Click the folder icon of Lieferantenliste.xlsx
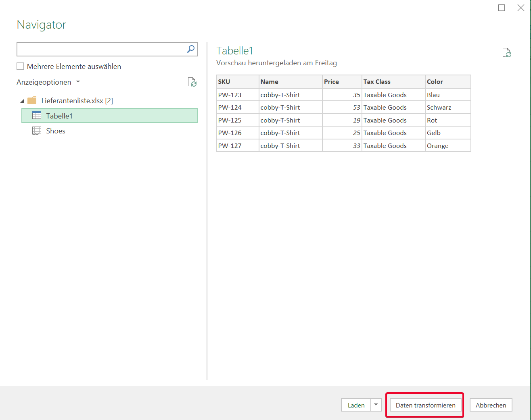This screenshot has width=531, height=420. (x=32, y=100)
